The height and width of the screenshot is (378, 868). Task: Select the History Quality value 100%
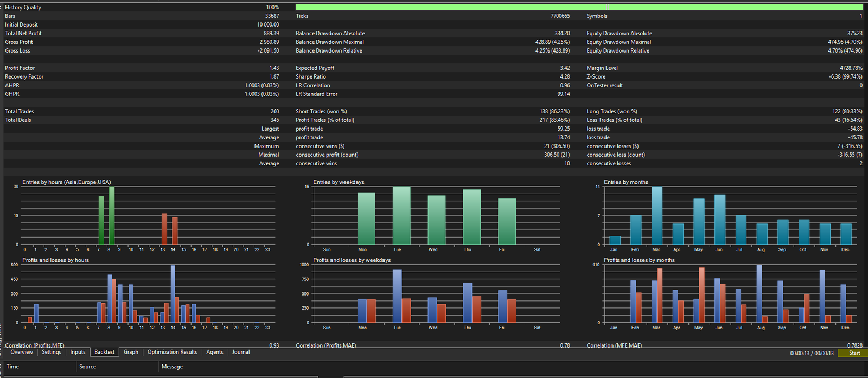coord(273,7)
